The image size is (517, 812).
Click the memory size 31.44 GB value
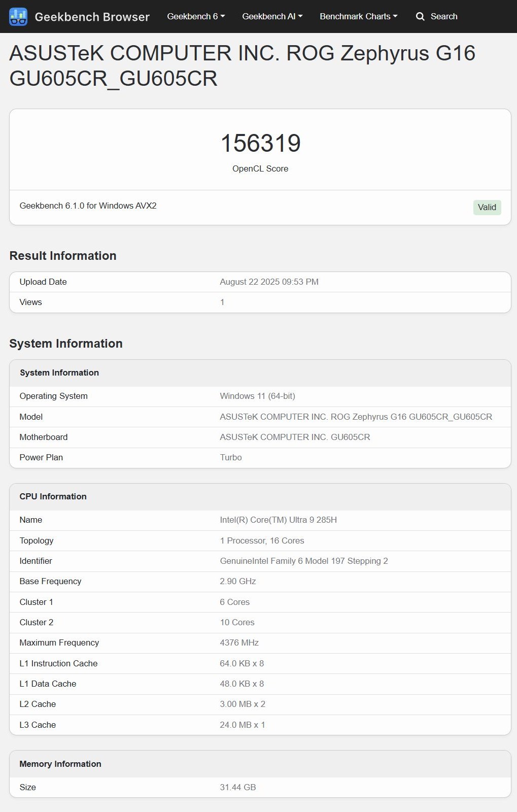coord(237,787)
